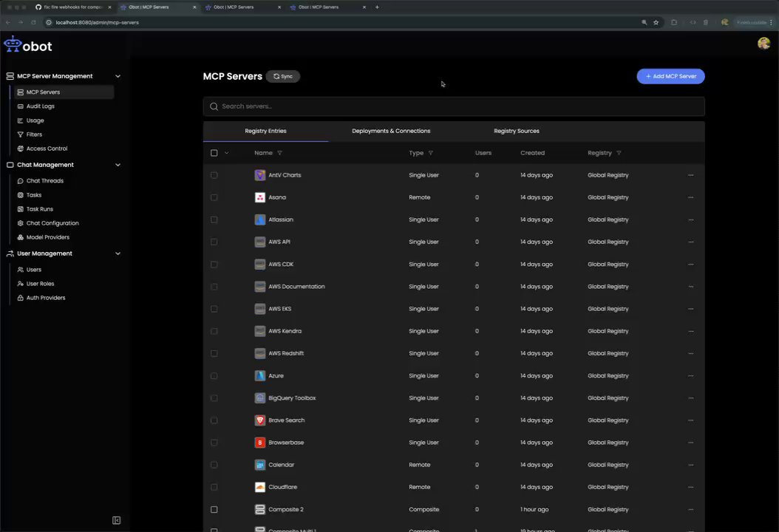Click the Browserbase icon
This screenshot has width=779, height=532.
click(x=260, y=443)
